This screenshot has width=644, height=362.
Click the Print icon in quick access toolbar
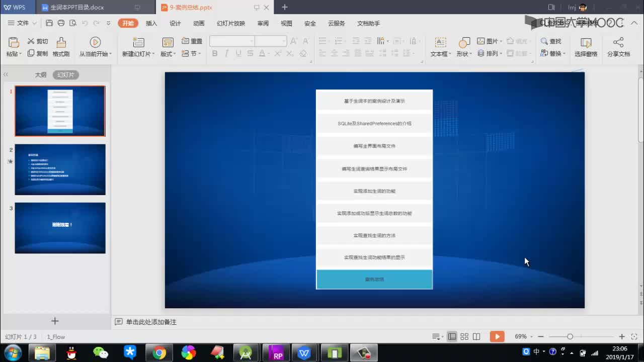pos(61,23)
